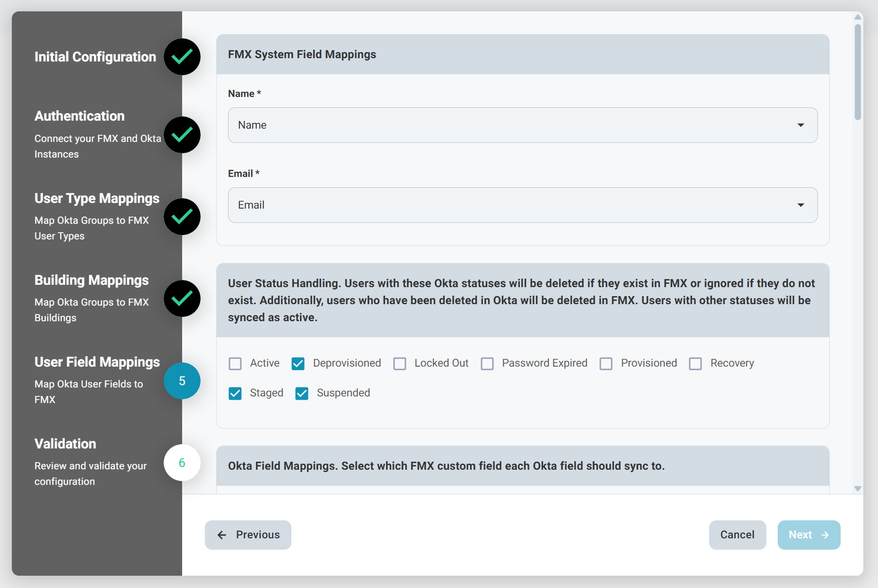878x588 pixels.
Task: Click the scrollbar down arrow
Action: 858,489
